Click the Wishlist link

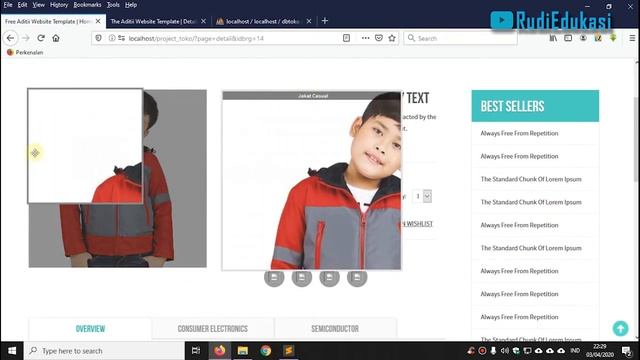pos(418,224)
